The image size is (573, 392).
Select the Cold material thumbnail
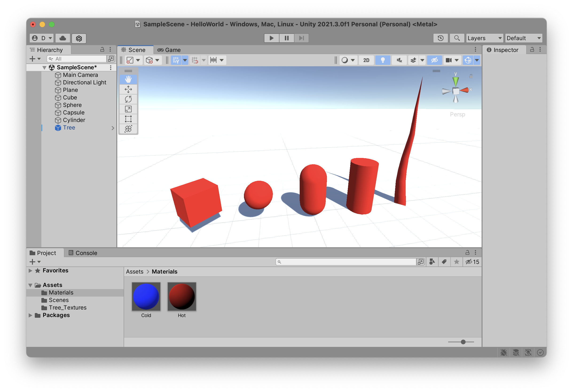click(146, 297)
